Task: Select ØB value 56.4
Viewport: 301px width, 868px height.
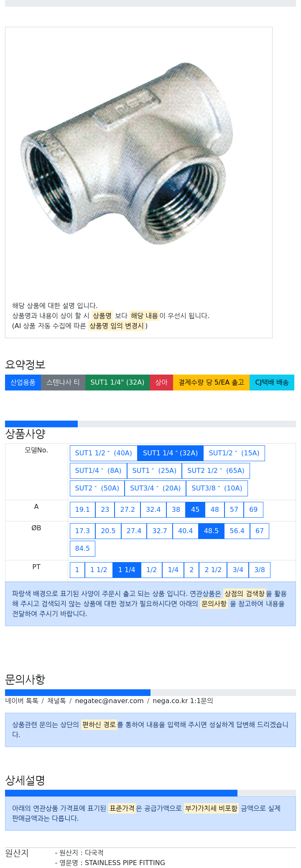Action: (x=237, y=531)
